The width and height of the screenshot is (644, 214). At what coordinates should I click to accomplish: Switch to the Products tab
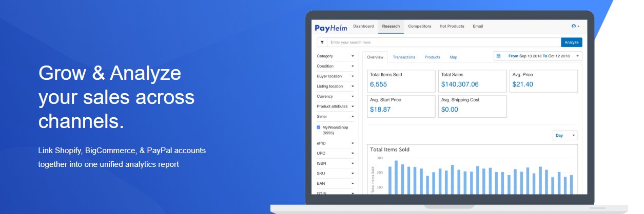[x=433, y=57]
